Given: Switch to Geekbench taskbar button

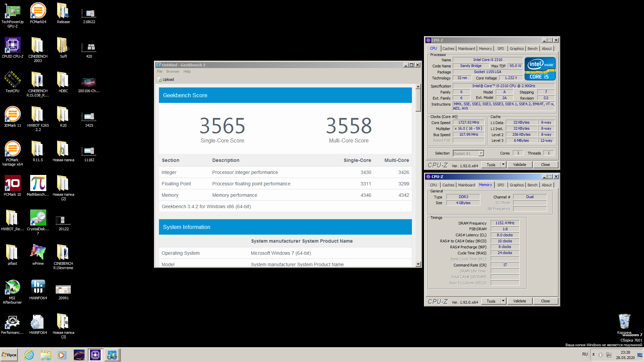Looking at the screenshot, I should click(x=112, y=355).
